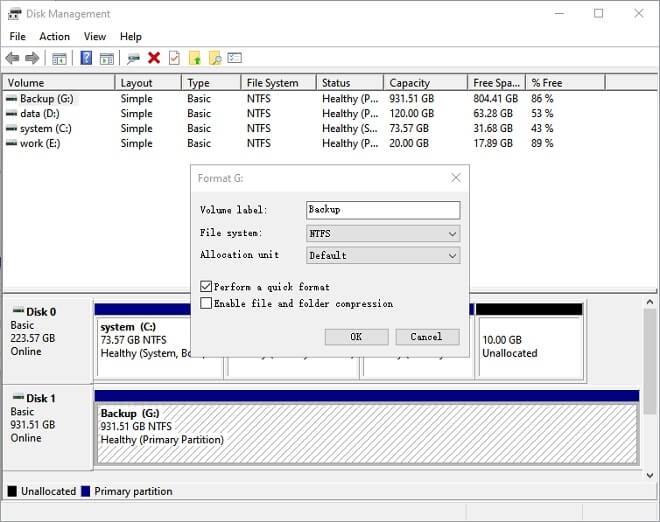Image resolution: width=660 pixels, height=522 pixels.
Task: Click the 931.51 GB capacity cell
Action: 412,99
